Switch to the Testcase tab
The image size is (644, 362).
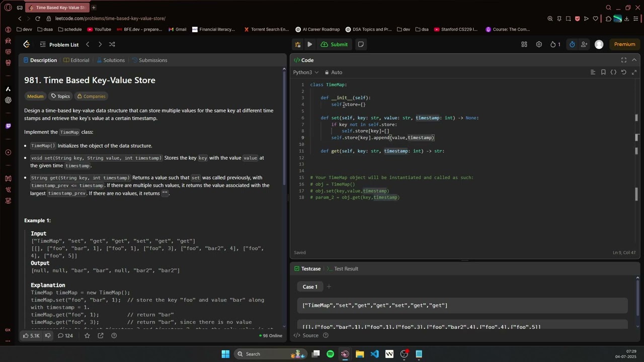(307, 268)
